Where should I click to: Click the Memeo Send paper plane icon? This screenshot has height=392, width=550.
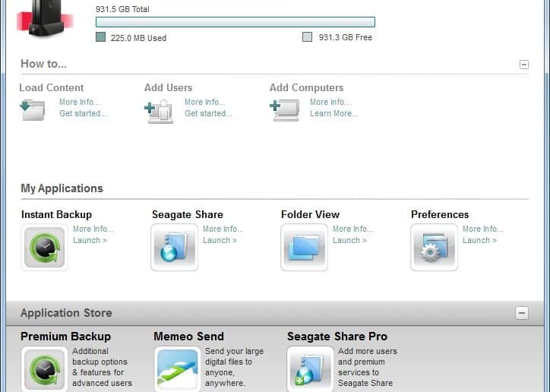[177, 369]
